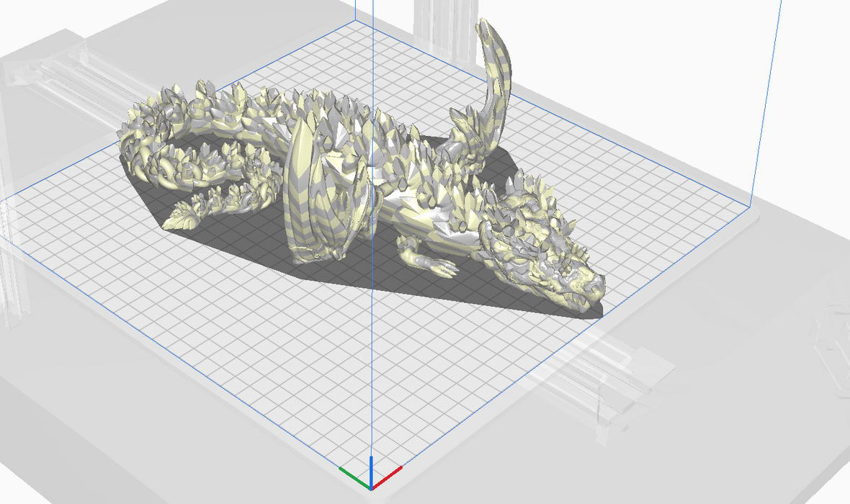Click the red X axis arrow
This screenshot has height=504, width=850.
pyautogui.click(x=390, y=475)
